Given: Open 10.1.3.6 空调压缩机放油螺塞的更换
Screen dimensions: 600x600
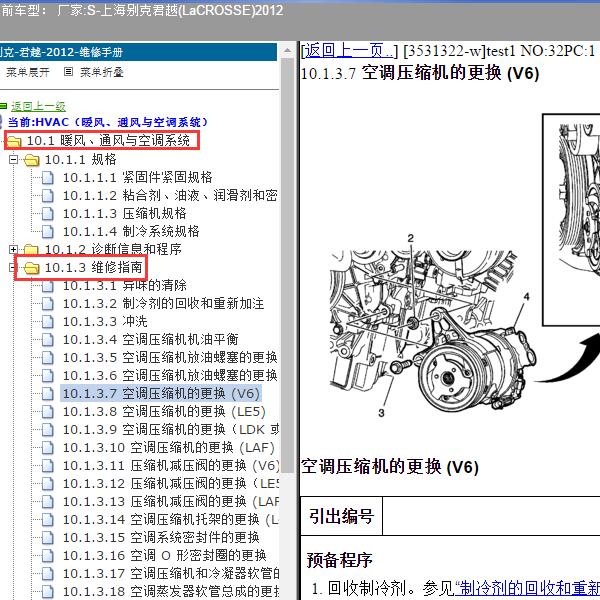Looking at the screenshot, I should pyautogui.click(x=170, y=375).
